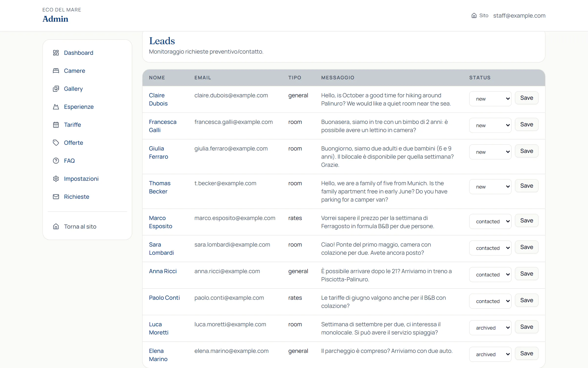Open status dropdown for Francesca Galli

click(x=490, y=125)
